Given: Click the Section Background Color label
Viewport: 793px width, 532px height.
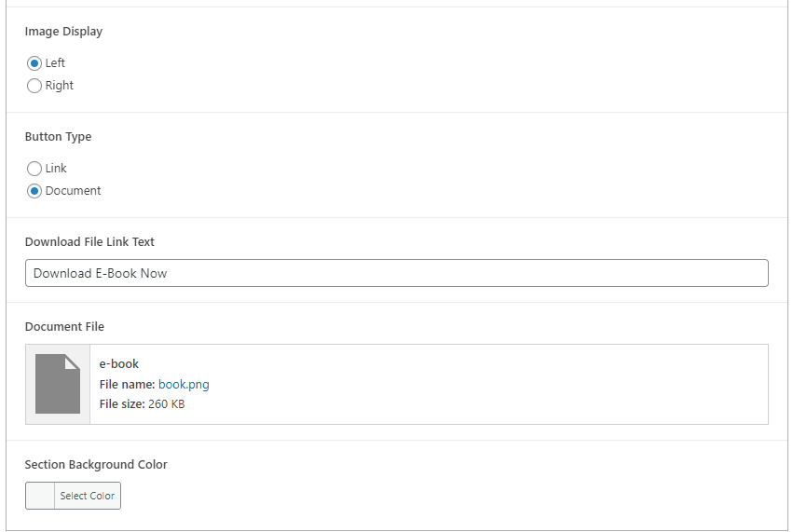Looking at the screenshot, I should click(x=96, y=464).
